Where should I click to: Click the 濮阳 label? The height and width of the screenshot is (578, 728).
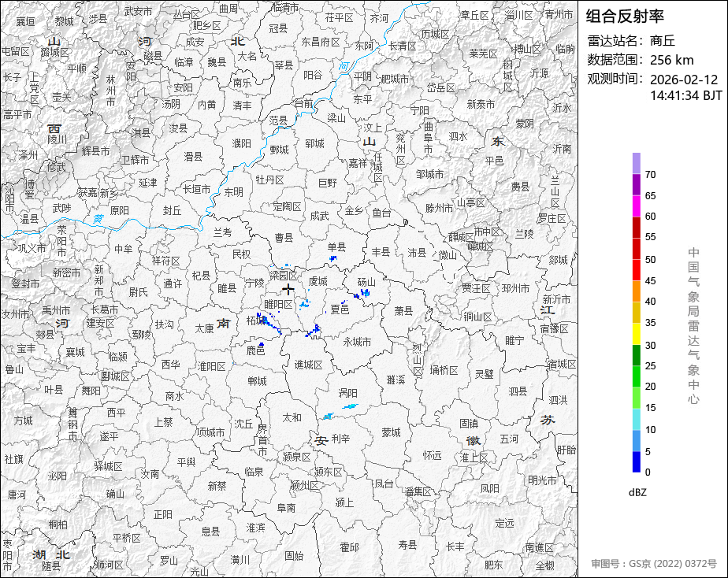point(241,143)
